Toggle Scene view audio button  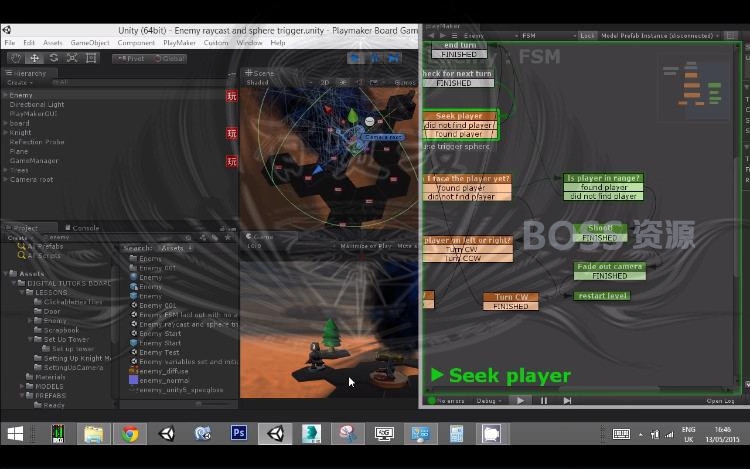358,83
